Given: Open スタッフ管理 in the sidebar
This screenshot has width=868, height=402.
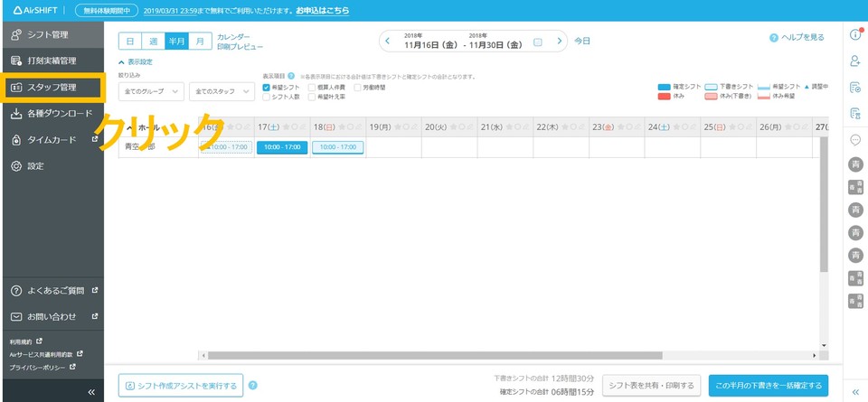Looking at the screenshot, I should pyautogui.click(x=52, y=88).
